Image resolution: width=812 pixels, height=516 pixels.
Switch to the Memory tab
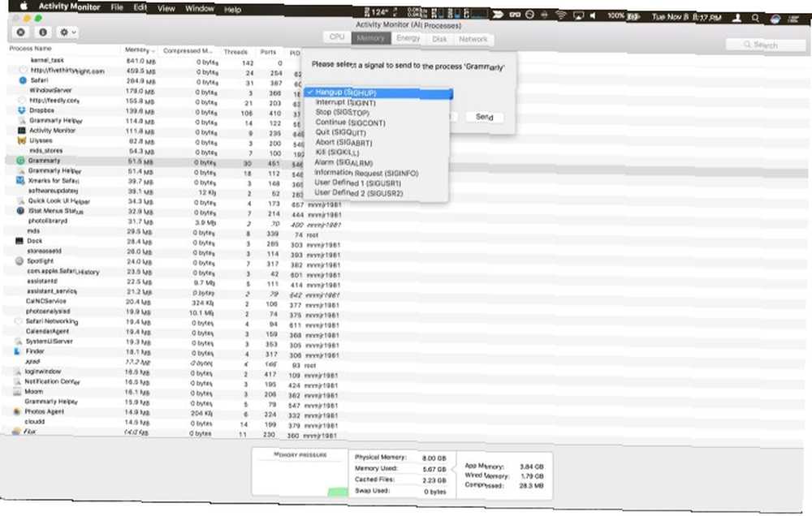coord(371,38)
